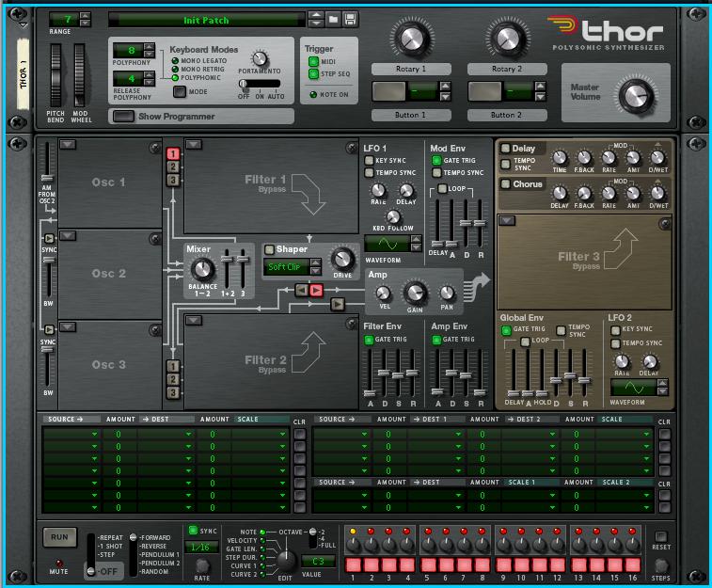Adjust step sequencer step 1 knob
This screenshot has height=588, width=712.
click(x=353, y=545)
